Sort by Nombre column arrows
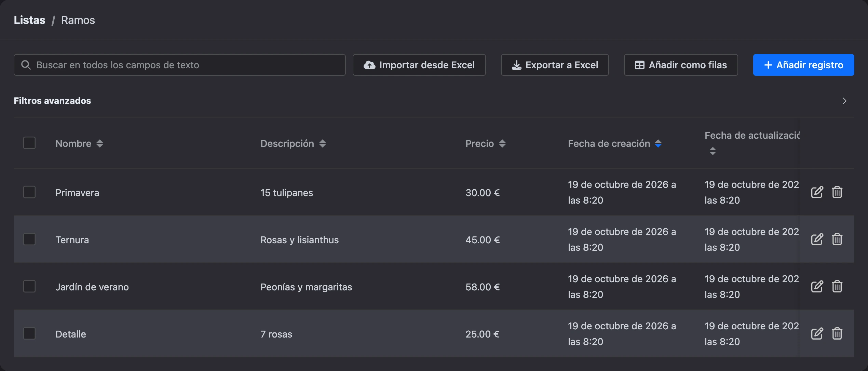The image size is (868, 371). point(99,143)
